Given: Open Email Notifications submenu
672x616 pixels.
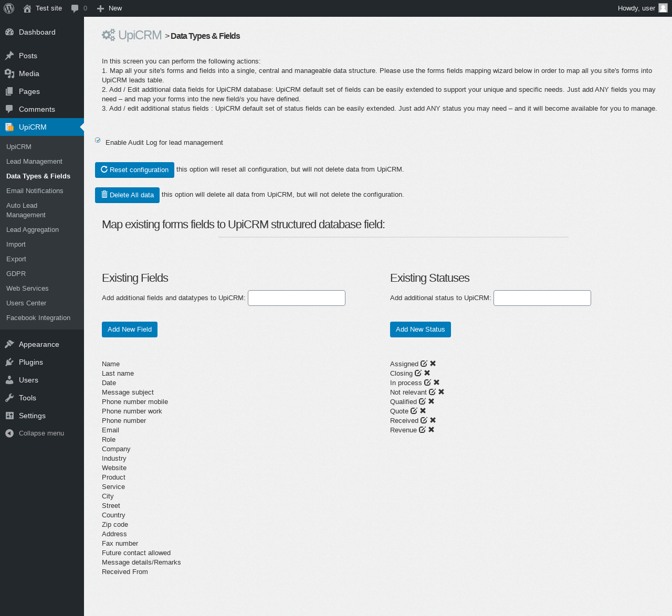Looking at the screenshot, I should pyautogui.click(x=42, y=191).
